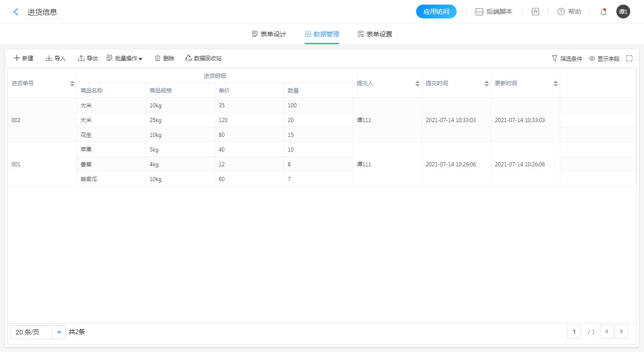Open the notification bell

(603, 12)
